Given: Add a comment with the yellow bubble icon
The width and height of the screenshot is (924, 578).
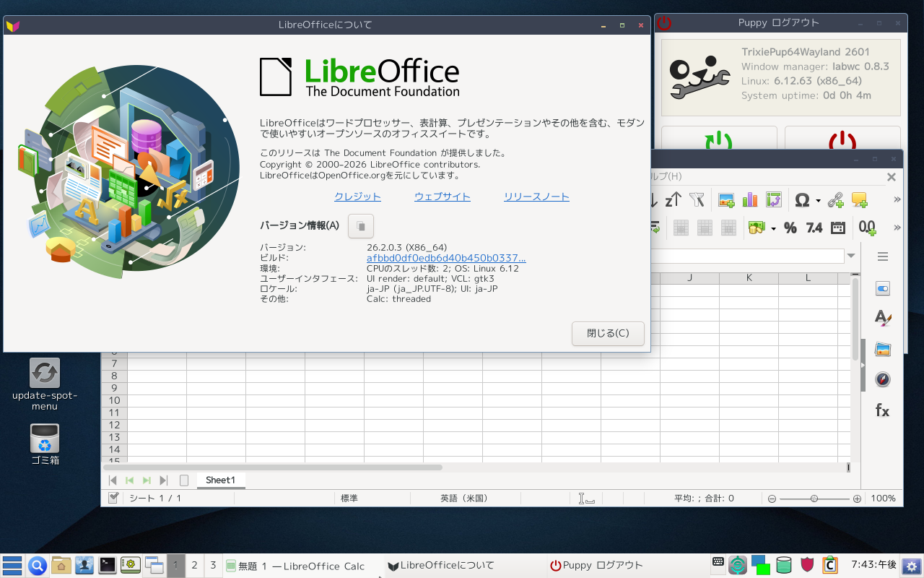Looking at the screenshot, I should [x=859, y=200].
